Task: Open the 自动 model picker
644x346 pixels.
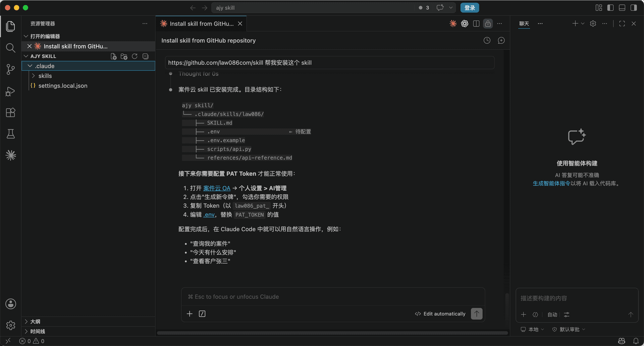Action: click(x=552, y=315)
